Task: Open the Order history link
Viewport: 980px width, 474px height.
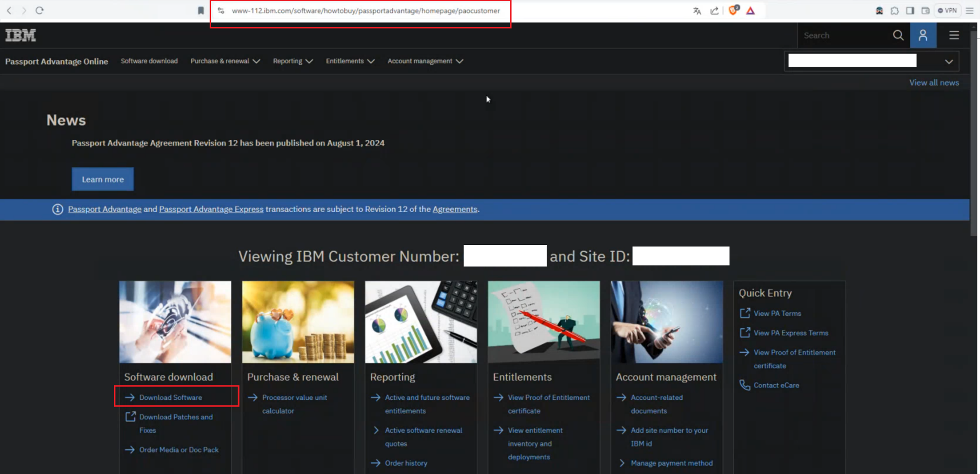Action: [x=406, y=463]
